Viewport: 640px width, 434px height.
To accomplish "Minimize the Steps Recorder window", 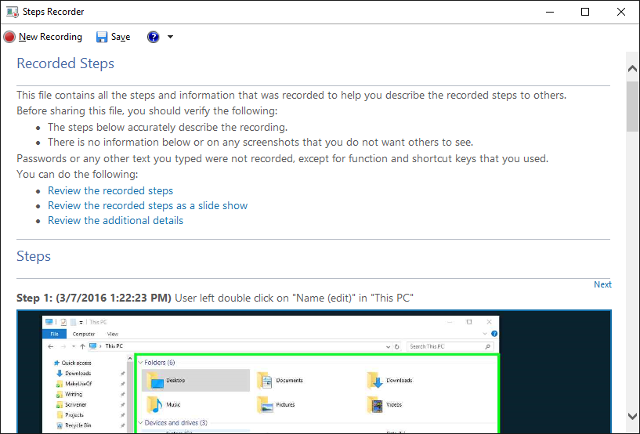I will tap(550, 12).
